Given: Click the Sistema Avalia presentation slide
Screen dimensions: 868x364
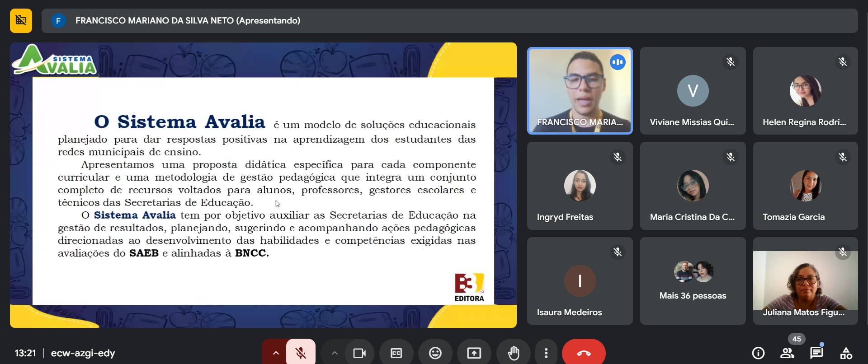Looking at the screenshot, I should tap(263, 185).
